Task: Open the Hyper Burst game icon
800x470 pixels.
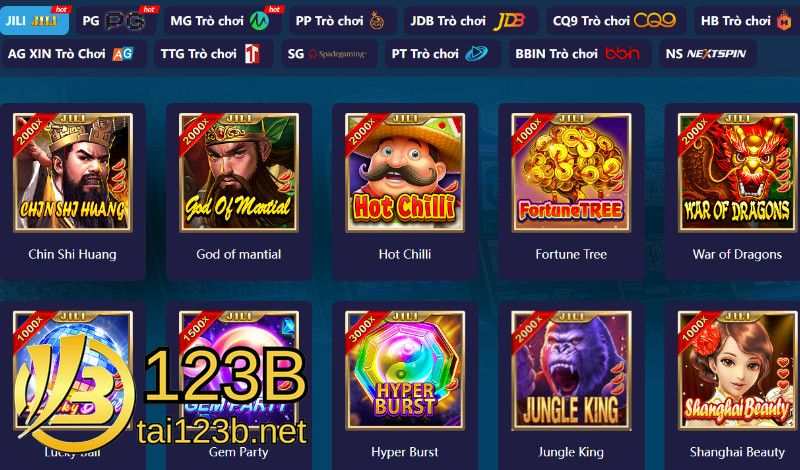Action: pyautogui.click(x=405, y=370)
